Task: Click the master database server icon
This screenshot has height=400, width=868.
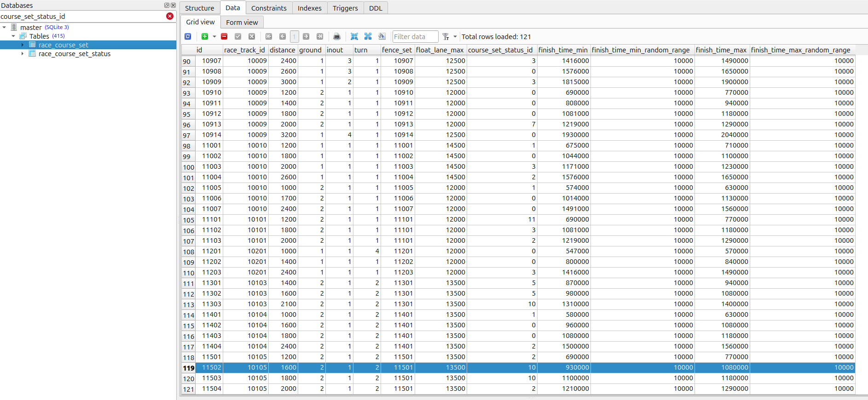Action: (14, 27)
